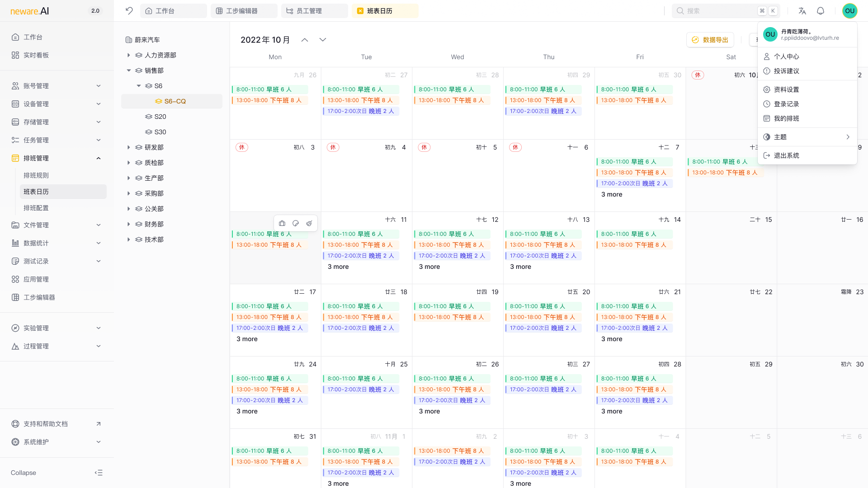Expand 研发部 tree node
The image size is (868, 488).
(x=128, y=147)
